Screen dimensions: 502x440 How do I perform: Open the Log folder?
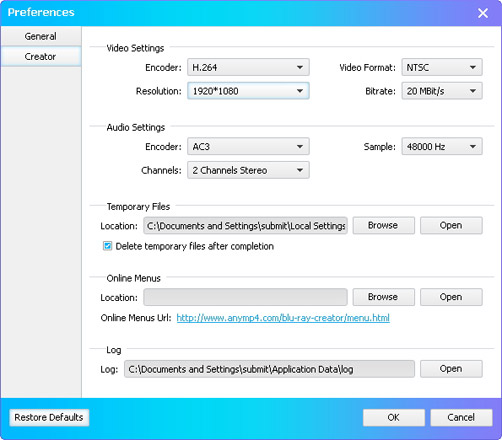(x=451, y=369)
